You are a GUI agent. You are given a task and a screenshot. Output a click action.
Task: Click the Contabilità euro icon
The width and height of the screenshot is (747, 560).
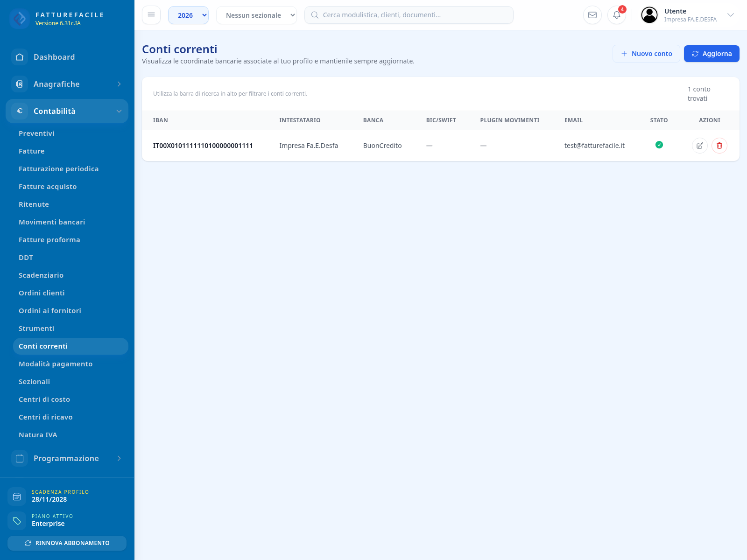(x=20, y=111)
